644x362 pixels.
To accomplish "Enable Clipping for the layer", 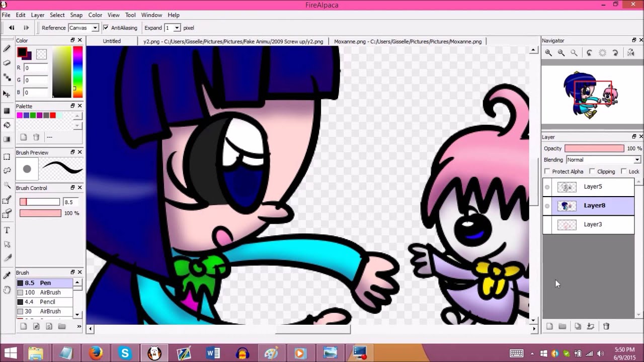I will click(x=592, y=171).
